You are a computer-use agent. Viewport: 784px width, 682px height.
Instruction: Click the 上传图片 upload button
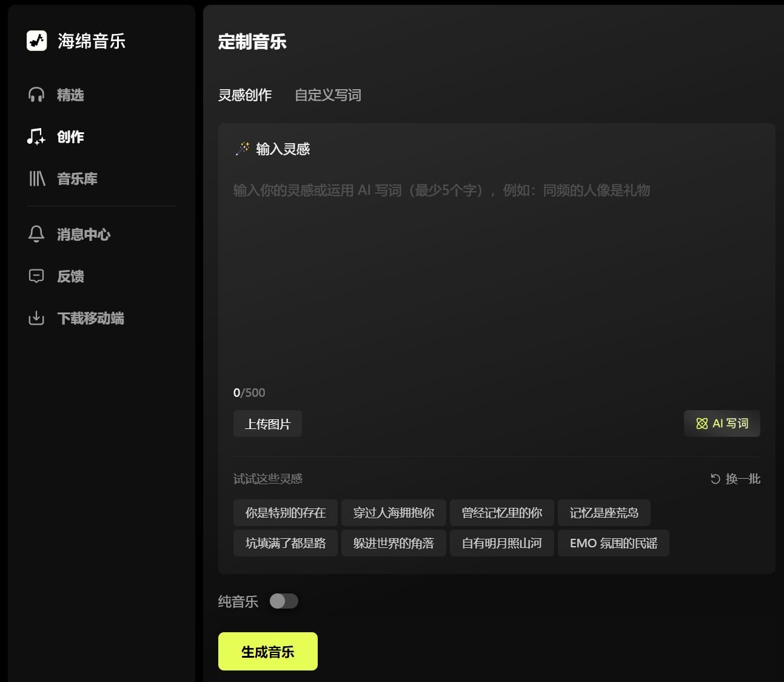pyautogui.click(x=267, y=423)
